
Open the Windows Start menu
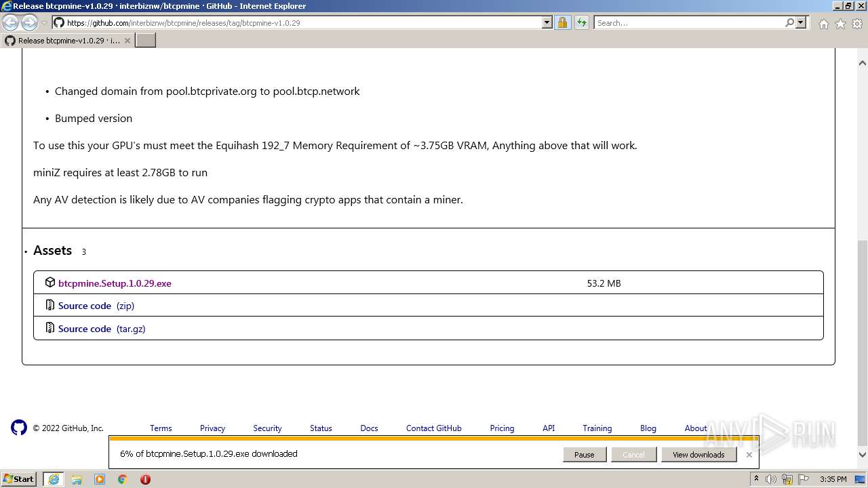tap(18, 479)
